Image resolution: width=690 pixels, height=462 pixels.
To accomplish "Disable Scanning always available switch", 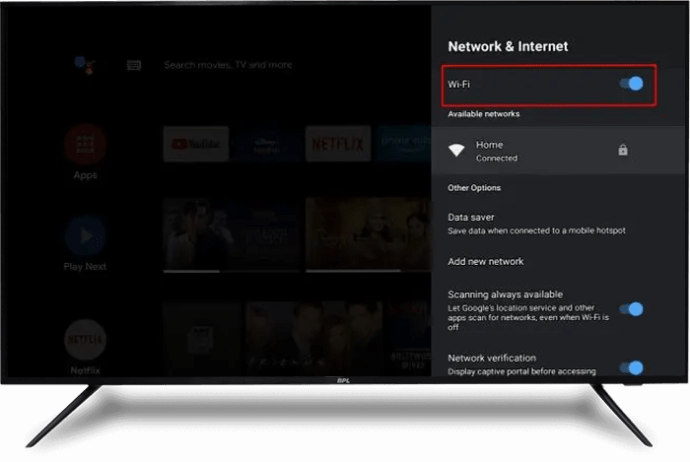I will point(631,309).
